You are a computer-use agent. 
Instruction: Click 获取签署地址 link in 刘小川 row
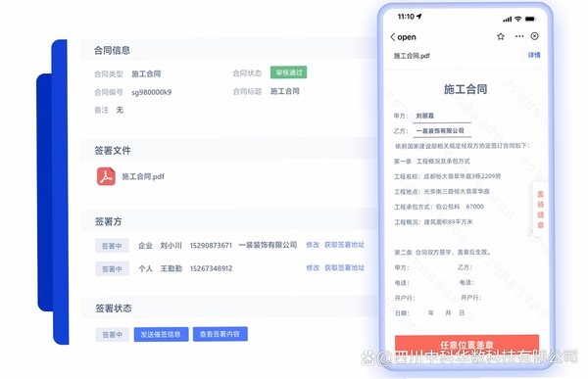344,245
